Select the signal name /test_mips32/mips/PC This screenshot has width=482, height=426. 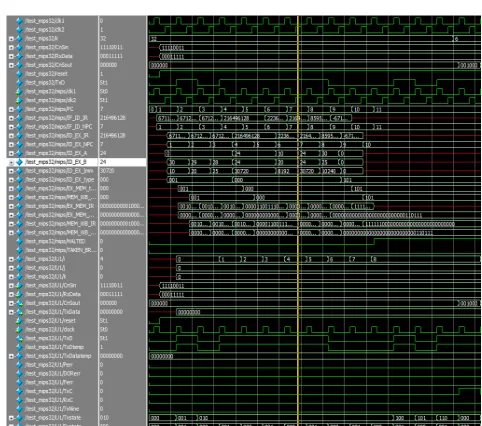click(49, 109)
